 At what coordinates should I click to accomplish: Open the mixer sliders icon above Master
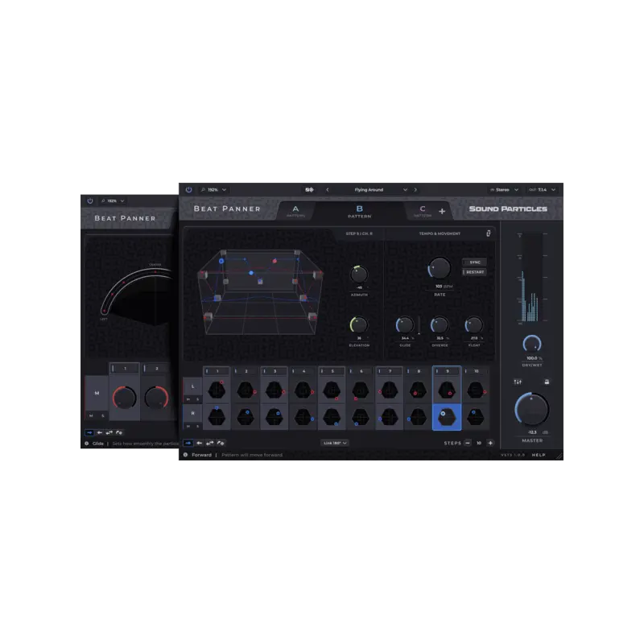(x=518, y=382)
